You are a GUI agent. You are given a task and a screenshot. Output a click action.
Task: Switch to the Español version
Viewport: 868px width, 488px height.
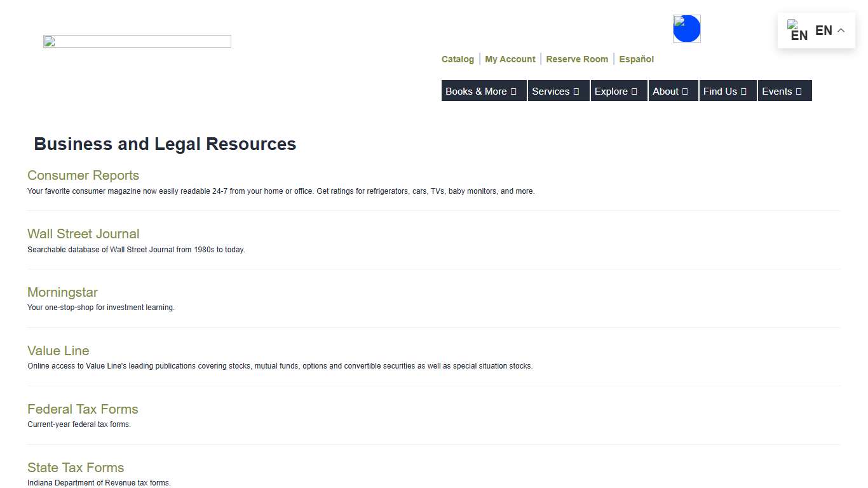coord(636,59)
